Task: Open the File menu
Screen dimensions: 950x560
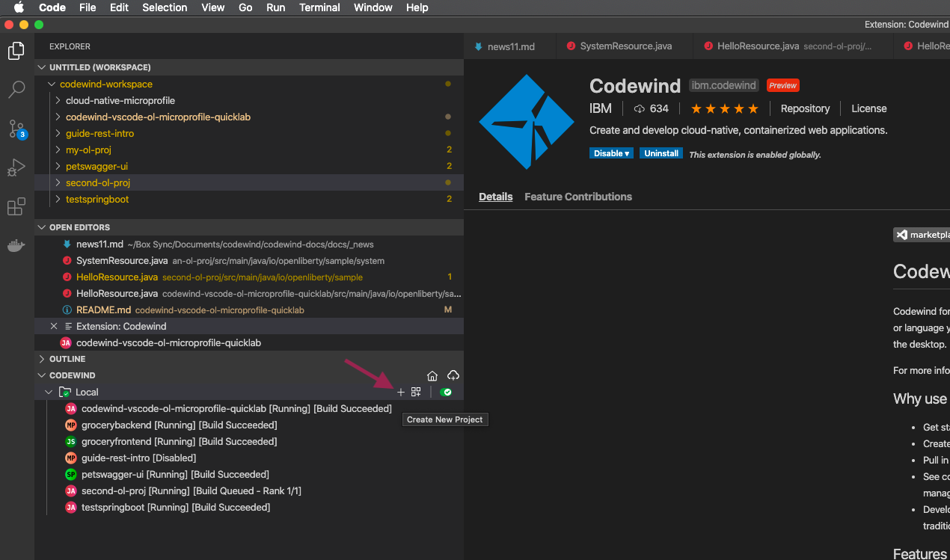Action: click(x=88, y=7)
